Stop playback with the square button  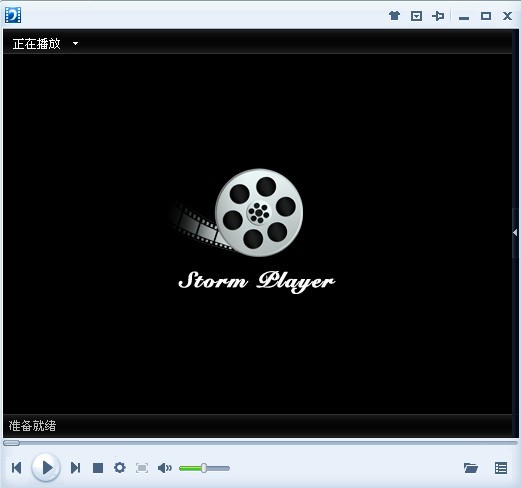click(98, 468)
